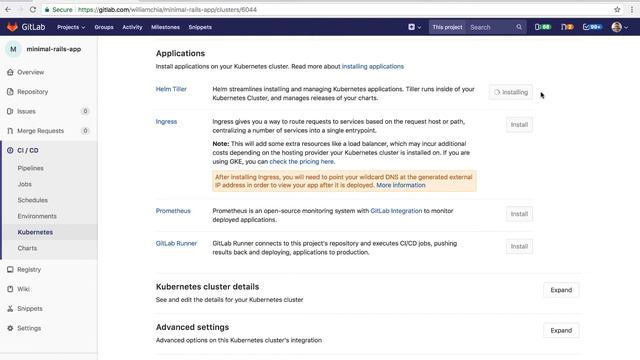This screenshot has width=640, height=360.
Task: Open the GitLab Integration link
Action: coord(396,211)
